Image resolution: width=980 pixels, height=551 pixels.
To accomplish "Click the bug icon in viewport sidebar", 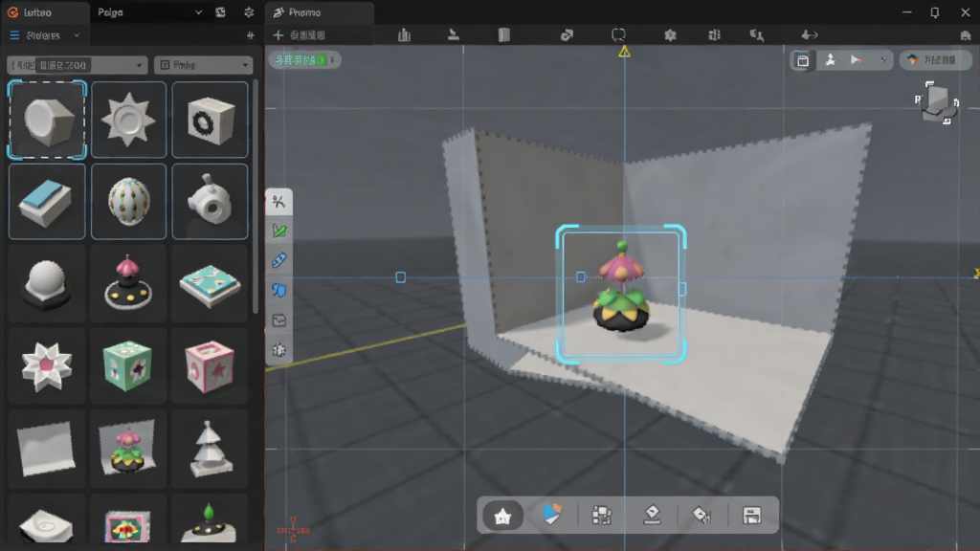I will tap(278, 350).
